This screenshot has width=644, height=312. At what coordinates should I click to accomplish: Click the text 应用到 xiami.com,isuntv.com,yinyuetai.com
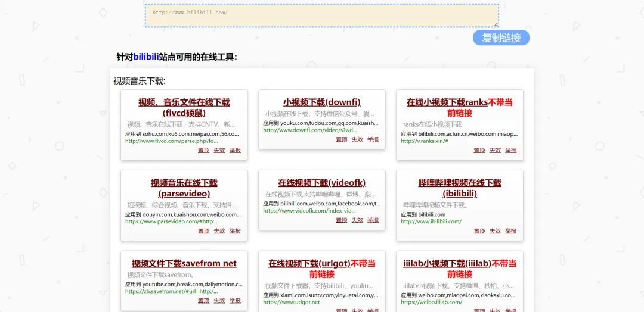(321, 295)
